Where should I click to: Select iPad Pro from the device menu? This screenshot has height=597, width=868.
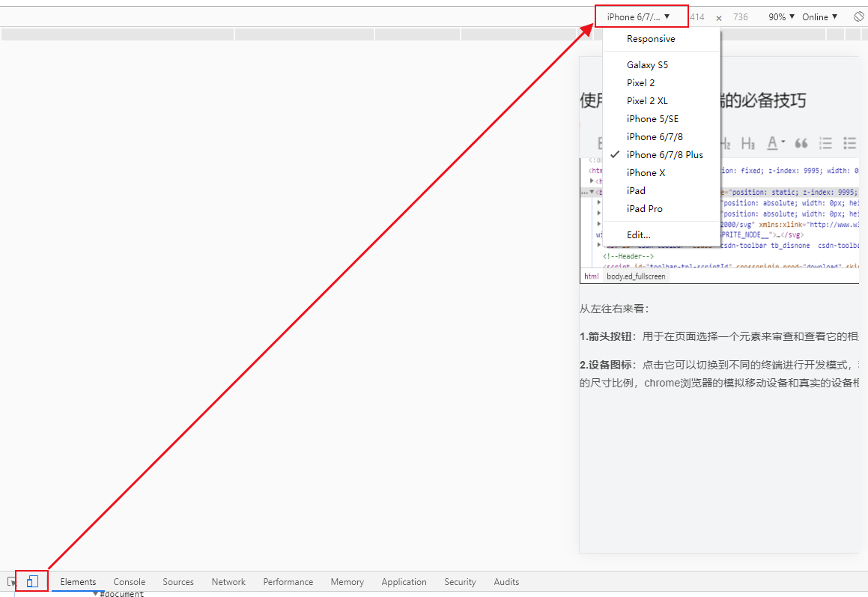pos(643,208)
